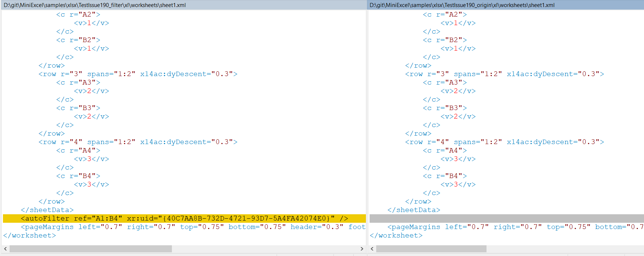Click <c r="B3"> in the origin pane
The image size is (644, 256).
pyautogui.click(x=445, y=108)
